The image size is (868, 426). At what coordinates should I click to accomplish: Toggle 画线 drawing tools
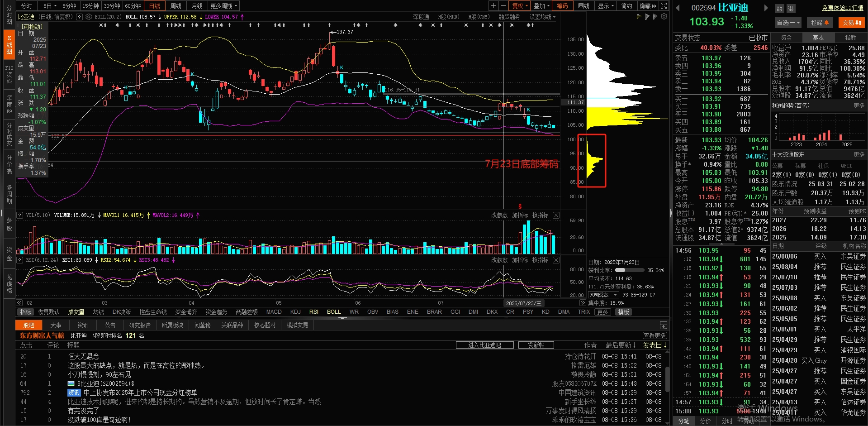[x=583, y=6]
